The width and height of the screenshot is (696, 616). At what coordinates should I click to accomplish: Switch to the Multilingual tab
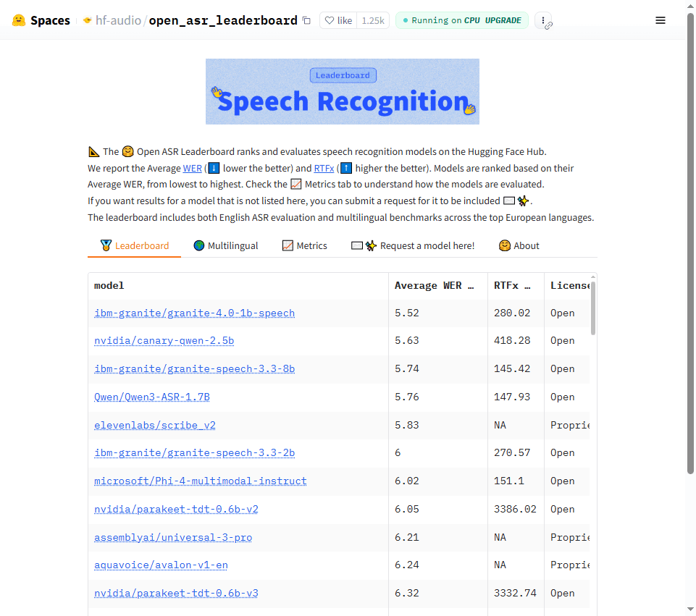pos(225,245)
